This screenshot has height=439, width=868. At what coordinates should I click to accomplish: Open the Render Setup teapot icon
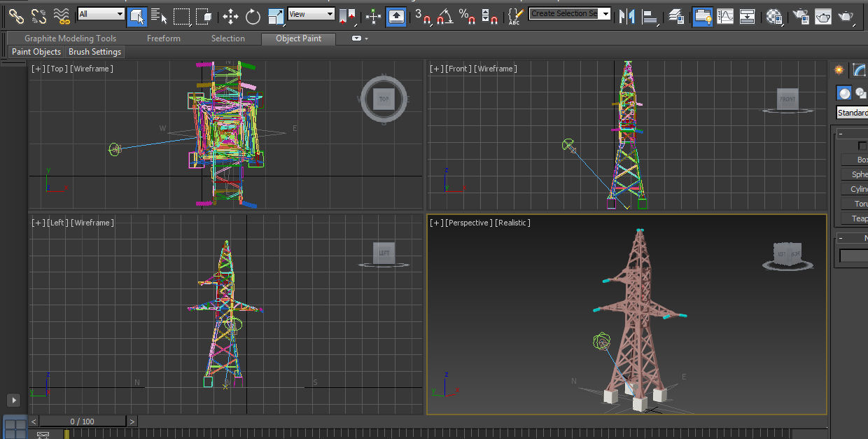[x=801, y=15]
